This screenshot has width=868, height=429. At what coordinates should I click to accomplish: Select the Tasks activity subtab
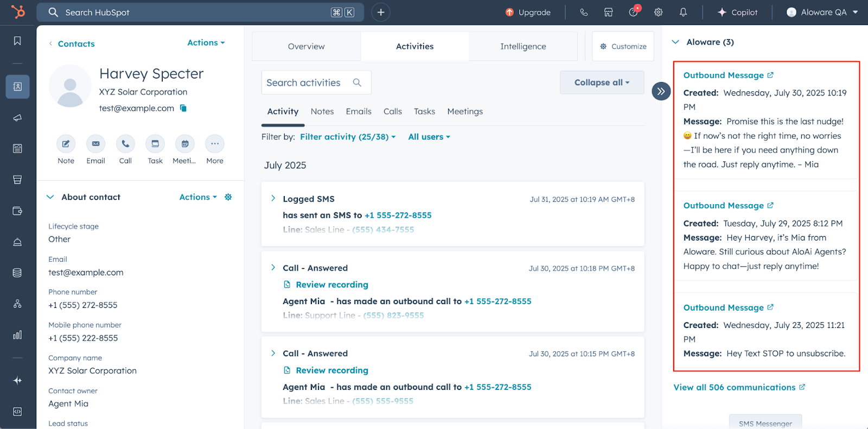coord(424,111)
